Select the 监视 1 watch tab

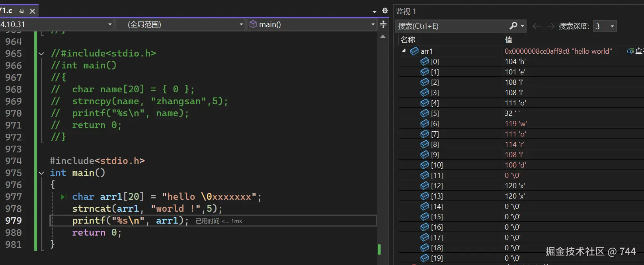(406, 12)
